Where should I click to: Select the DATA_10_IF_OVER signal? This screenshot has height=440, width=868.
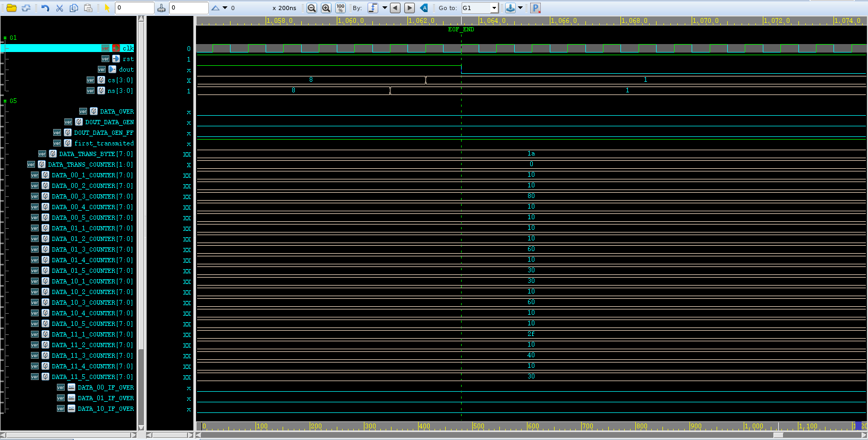pos(106,409)
